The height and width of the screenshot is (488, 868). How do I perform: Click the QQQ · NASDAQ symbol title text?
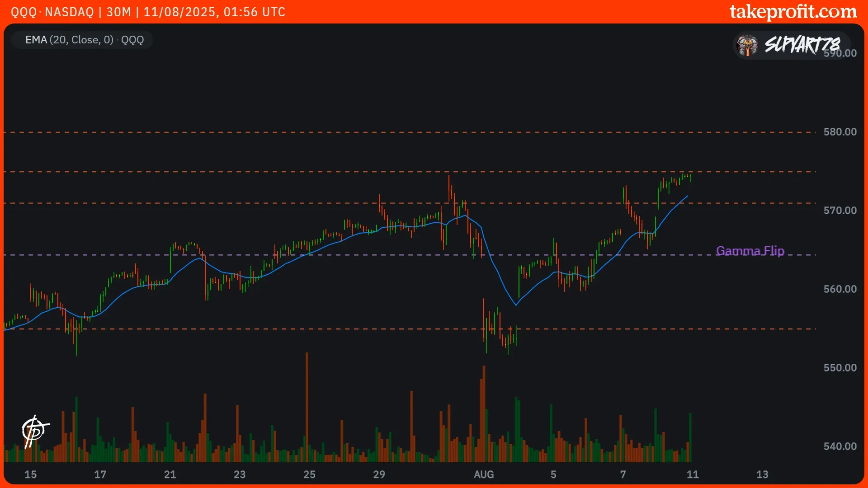tap(52, 12)
